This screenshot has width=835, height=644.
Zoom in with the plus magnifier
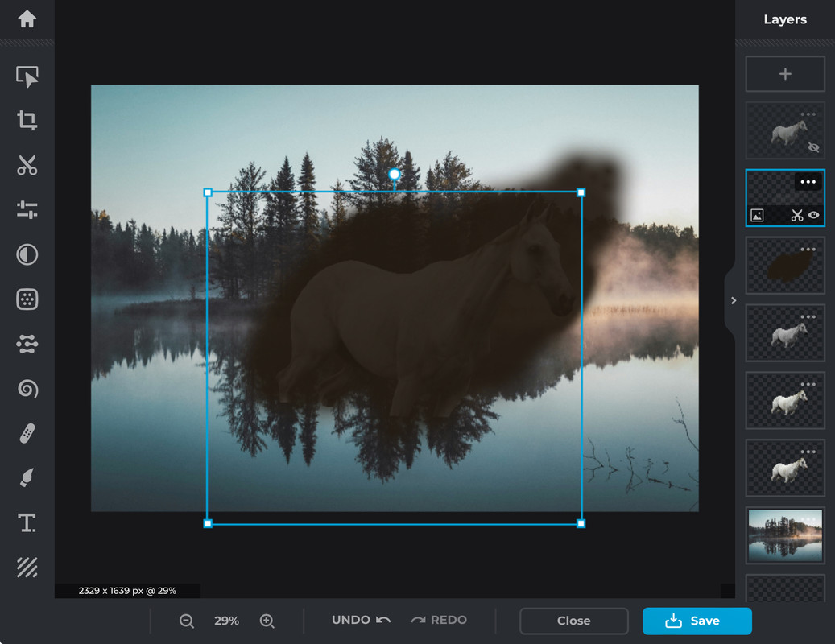pyautogui.click(x=267, y=621)
